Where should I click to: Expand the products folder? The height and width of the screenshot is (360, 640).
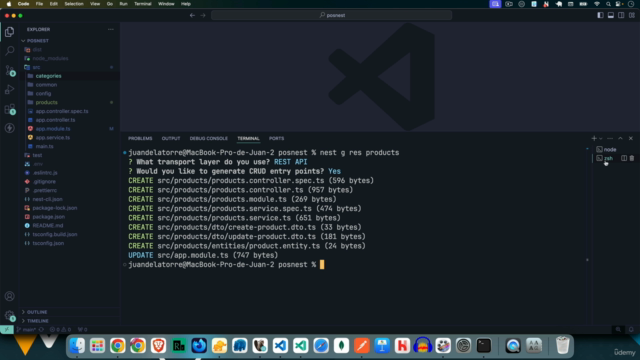tap(47, 102)
